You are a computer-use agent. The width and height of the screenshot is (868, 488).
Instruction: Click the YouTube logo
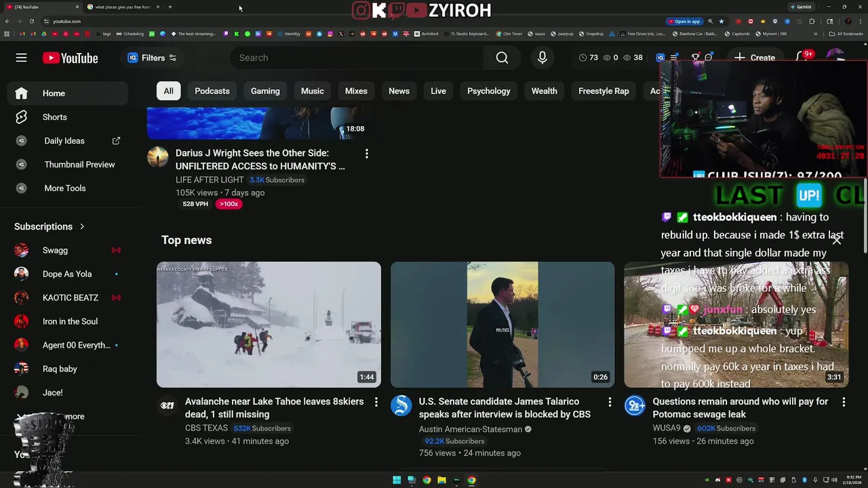click(x=70, y=58)
